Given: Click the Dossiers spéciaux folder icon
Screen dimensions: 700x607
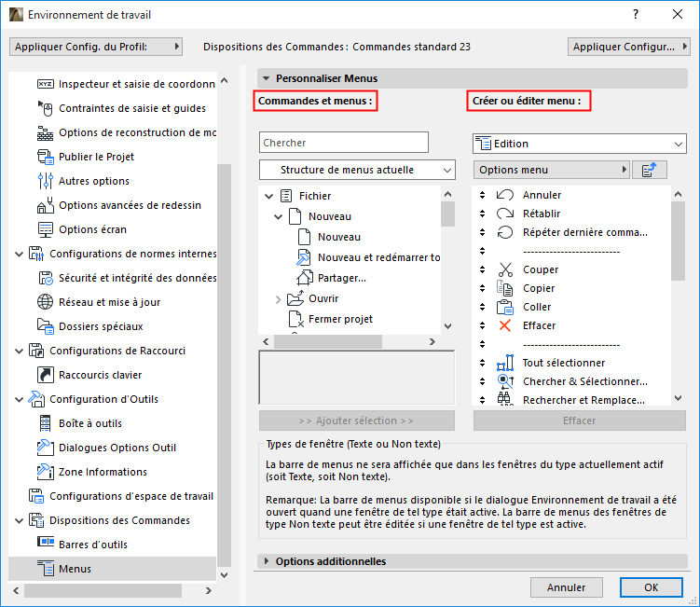Looking at the screenshot, I should tap(45, 326).
